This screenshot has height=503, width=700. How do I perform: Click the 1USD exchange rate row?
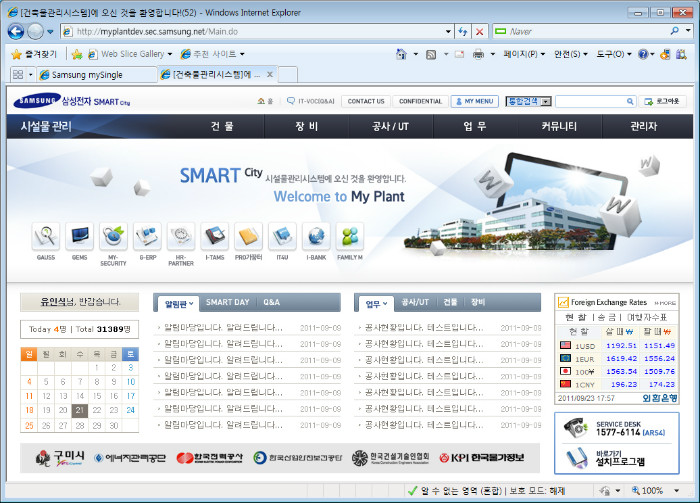617,345
